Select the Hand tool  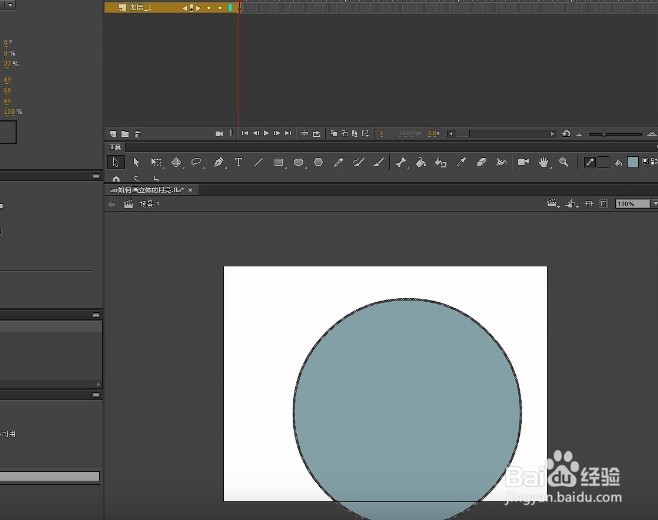544,162
